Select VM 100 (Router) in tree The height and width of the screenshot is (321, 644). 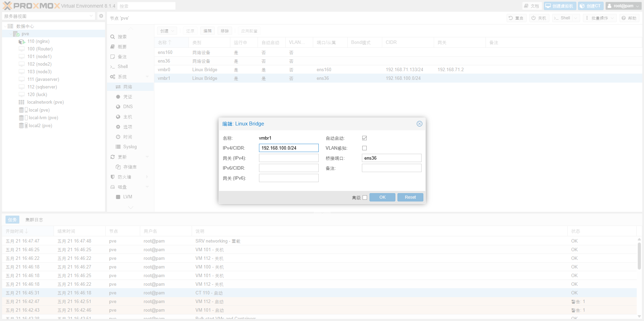(x=40, y=49)
